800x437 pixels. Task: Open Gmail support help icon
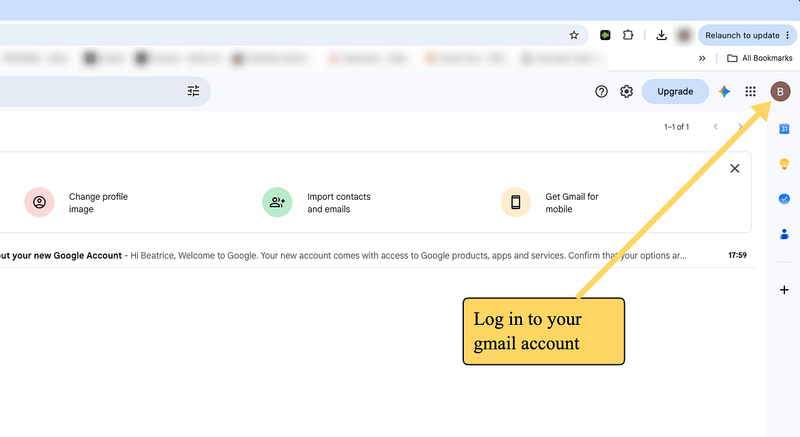coord(601,91)
